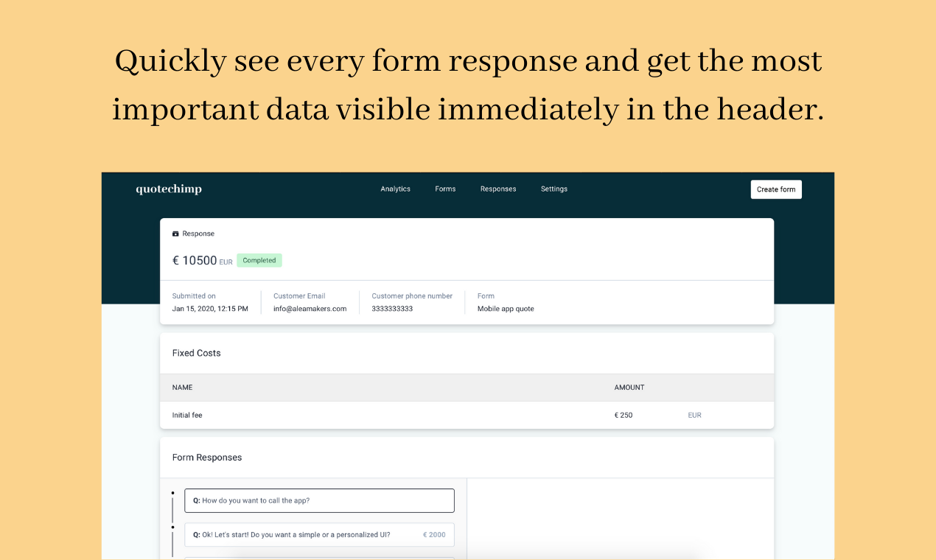Click the € 250 amount cell
The width and height of the screenshot is (936, 560).
coord(624,416)
